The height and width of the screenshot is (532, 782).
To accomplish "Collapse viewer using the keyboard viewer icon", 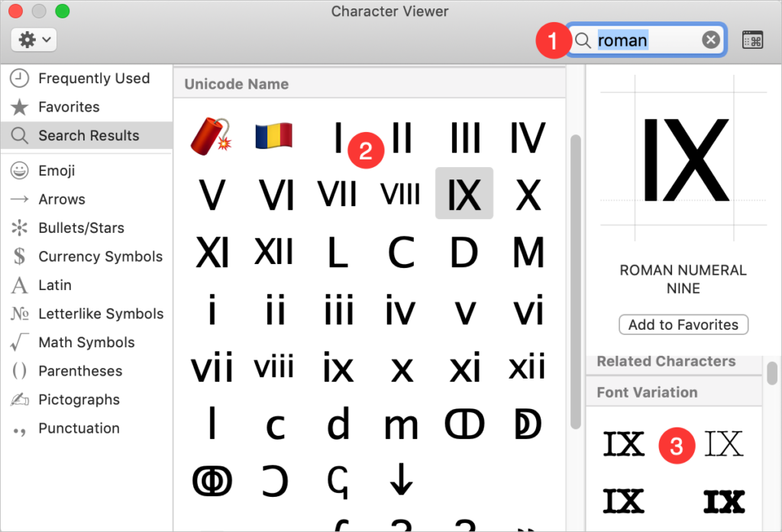I will point(752,40).
